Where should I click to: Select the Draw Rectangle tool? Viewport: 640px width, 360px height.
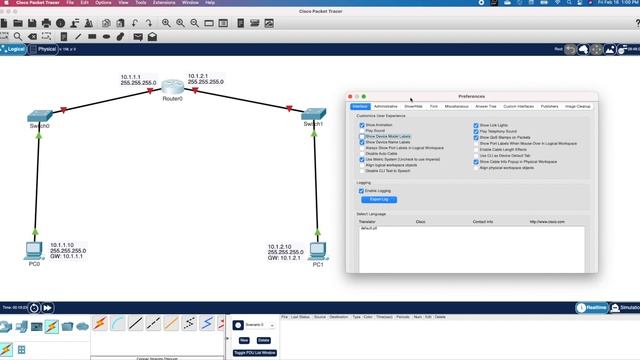[x=92, y=37]
